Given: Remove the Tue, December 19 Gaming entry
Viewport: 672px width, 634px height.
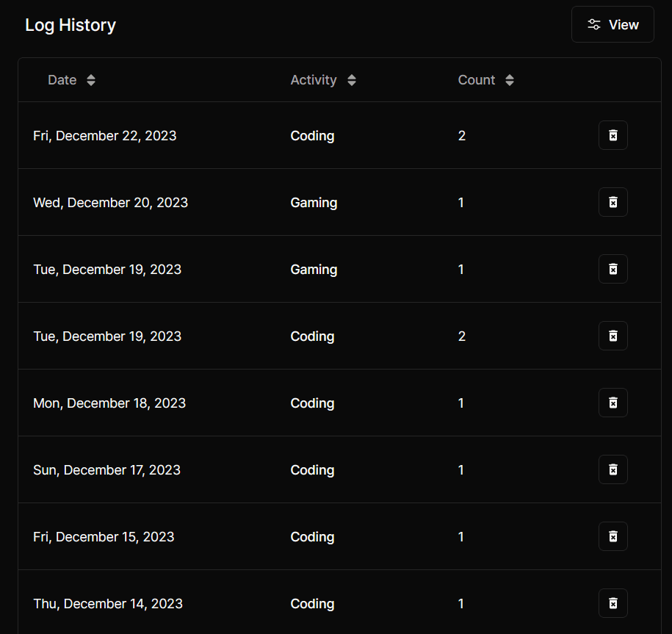Looking at the screenshot, I should 613,269.
